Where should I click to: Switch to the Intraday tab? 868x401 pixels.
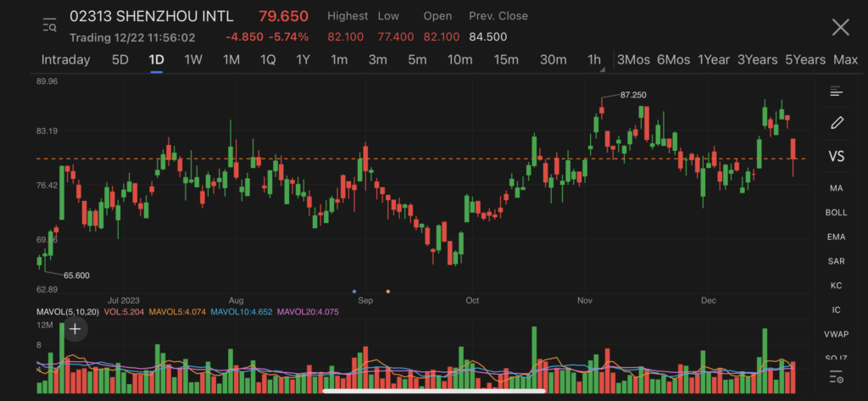(65, 59)
